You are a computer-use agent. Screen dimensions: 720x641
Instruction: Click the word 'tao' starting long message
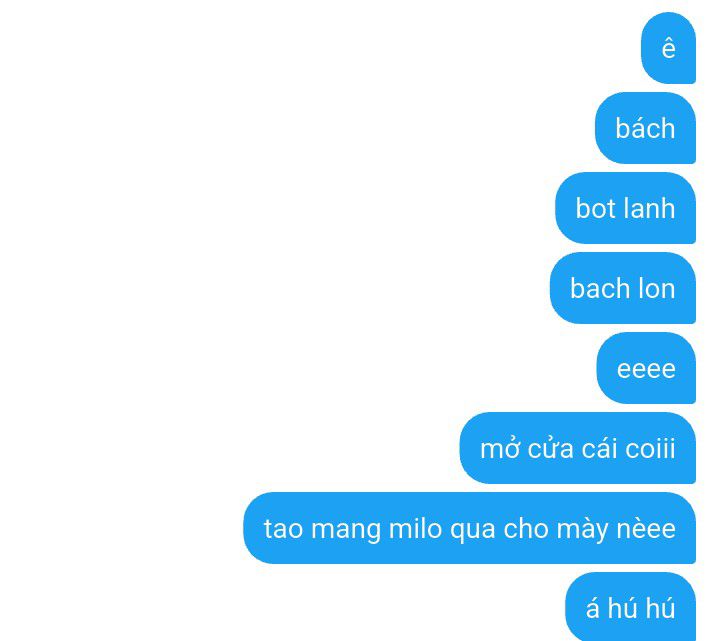[283, 529]
